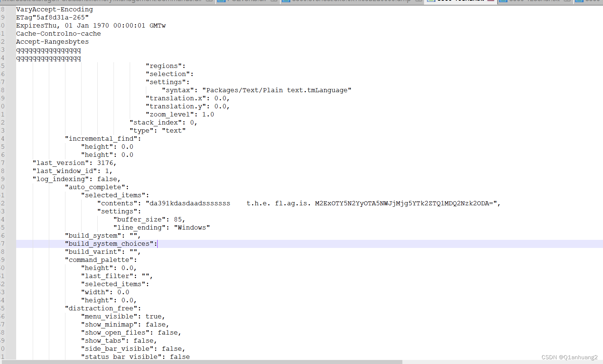Viewport: 603px width, 364px height.
Task: Click the "regions": key text
Action: pyautogui.click(x=166, y=66)
